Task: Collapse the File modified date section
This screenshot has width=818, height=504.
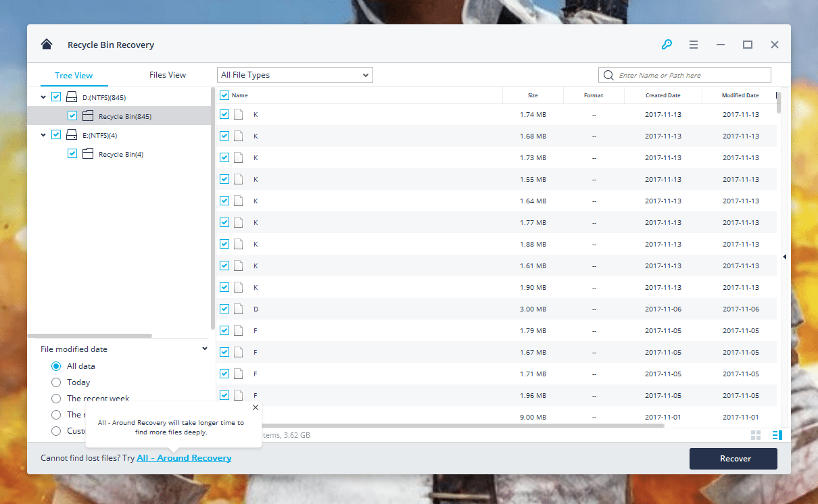Action: 205,349
